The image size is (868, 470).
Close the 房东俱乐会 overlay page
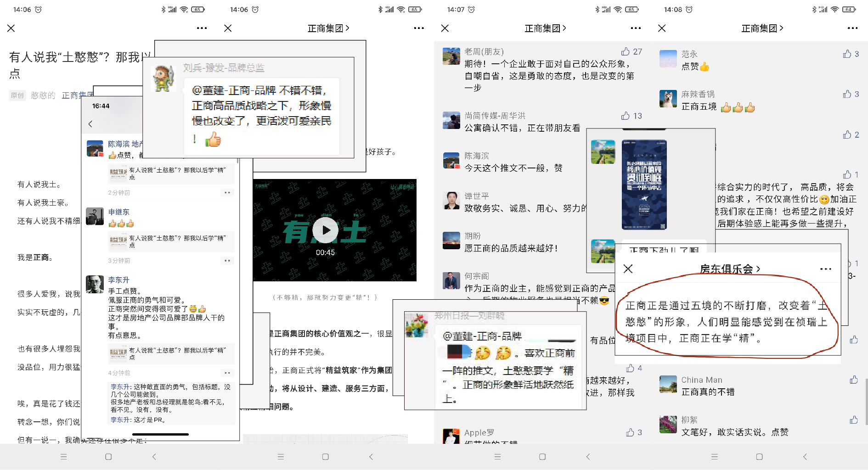(628, 269)
